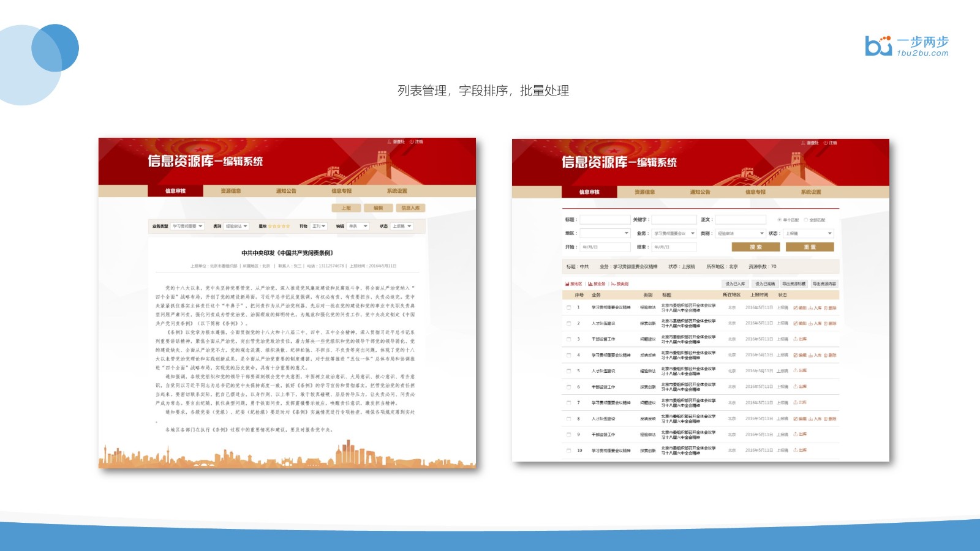Click the 编辑 icon in list row 2

click(x=796, y=324)
